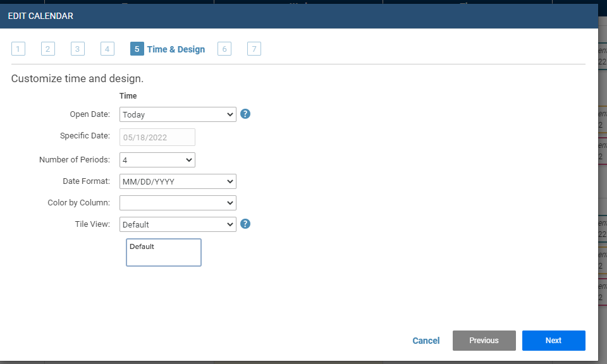This screenshot has width=607, height=364.
Task: Expand the Color by Column dropdown
Action: (178, 203)
